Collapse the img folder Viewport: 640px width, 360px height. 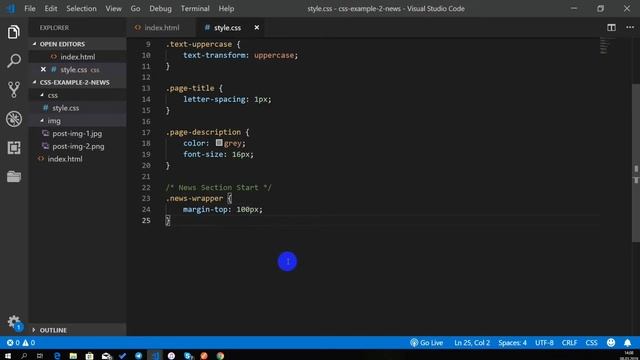77,121
